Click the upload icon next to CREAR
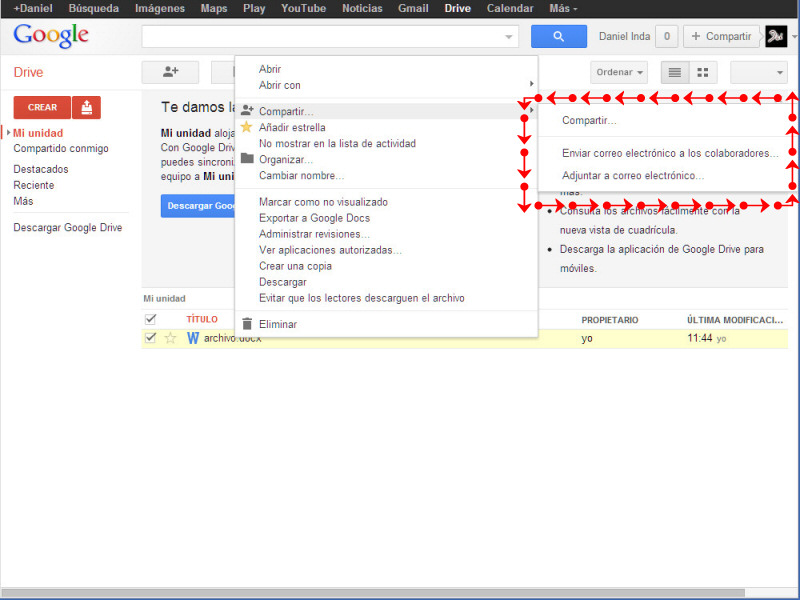Image resolution: width=800 pixels, height=600 pixels. click(x=87, y=107)
